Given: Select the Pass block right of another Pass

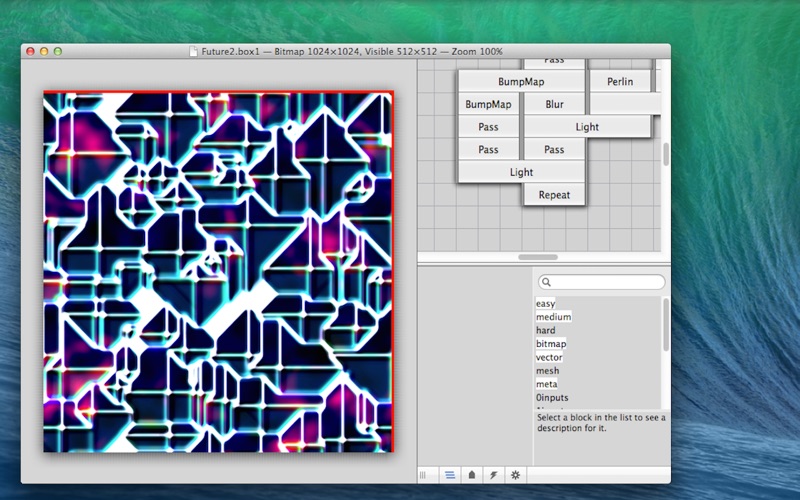Looking at the screenshot, I should click(x=554, y=149).
